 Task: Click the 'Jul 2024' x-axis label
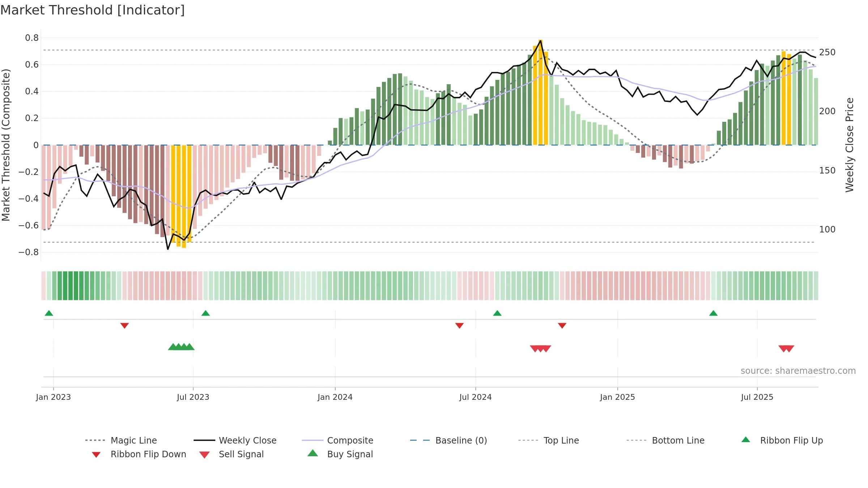476,397
